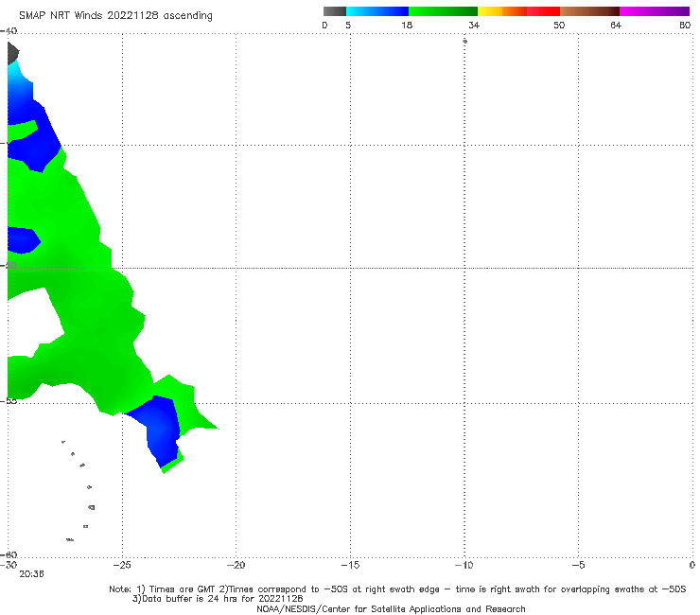The width and height of the screenshot is (700, 615).
Task: Click the 'SMAP NRT Winds 20221128 ascending' title
Action: [115, 15]
